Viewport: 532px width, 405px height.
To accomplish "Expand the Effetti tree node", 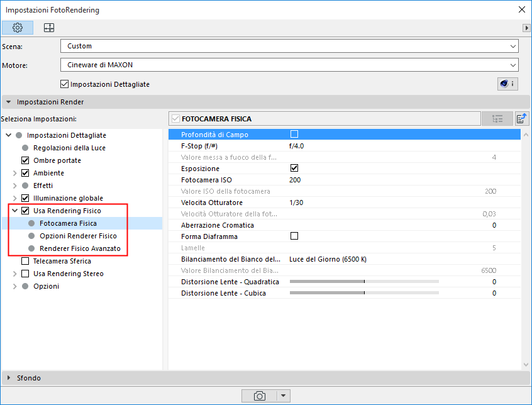I will [14, 186].
